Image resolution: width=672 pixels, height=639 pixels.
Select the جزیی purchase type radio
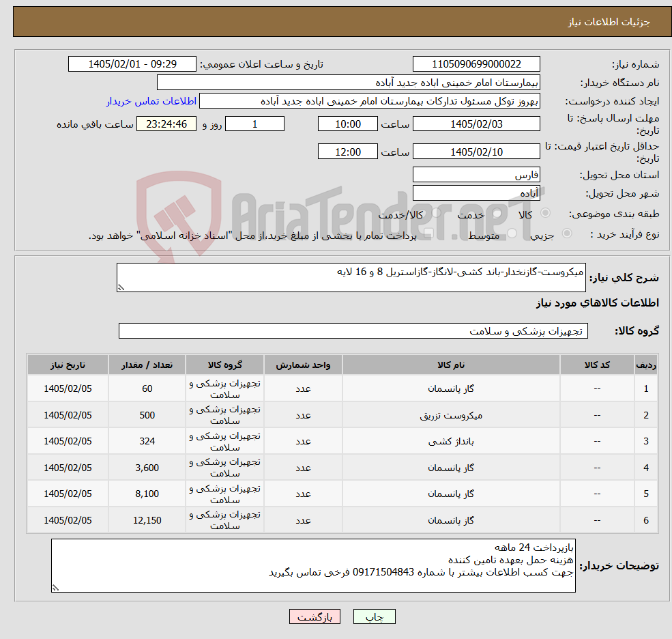566,233
